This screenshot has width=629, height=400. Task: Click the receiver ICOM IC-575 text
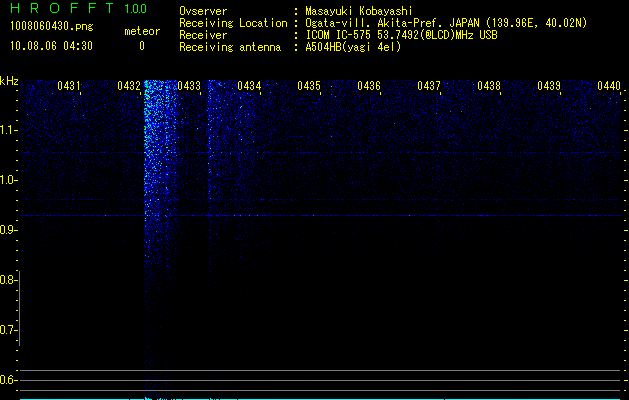coord(401,35)
